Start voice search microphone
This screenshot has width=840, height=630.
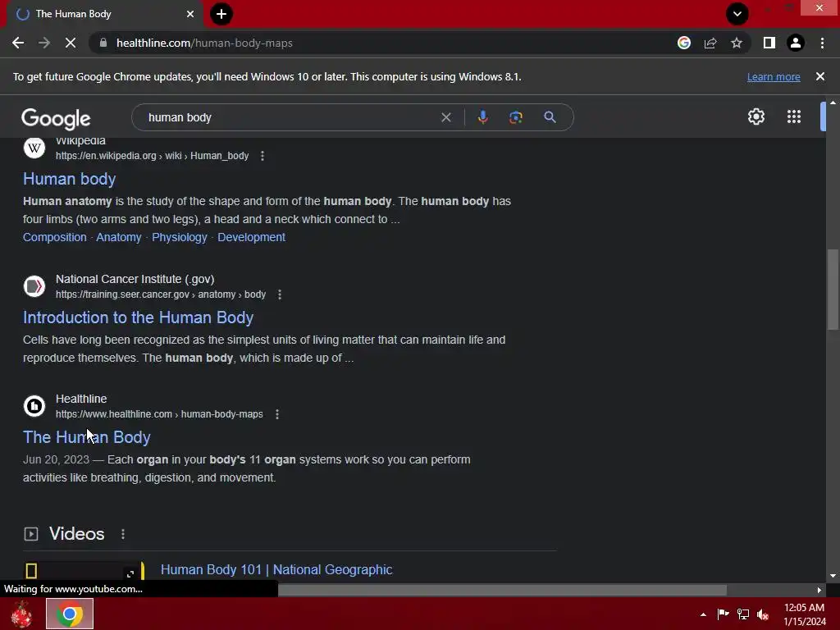coord(482,117)
